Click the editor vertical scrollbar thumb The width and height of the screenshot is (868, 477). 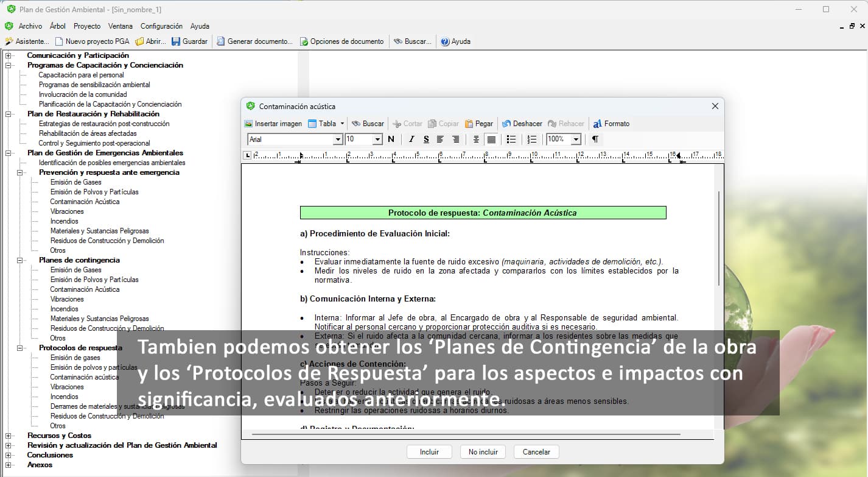pos(719,239)
